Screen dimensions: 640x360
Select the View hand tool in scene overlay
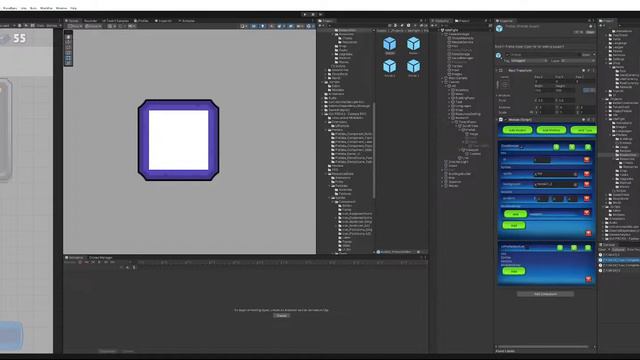68,37
